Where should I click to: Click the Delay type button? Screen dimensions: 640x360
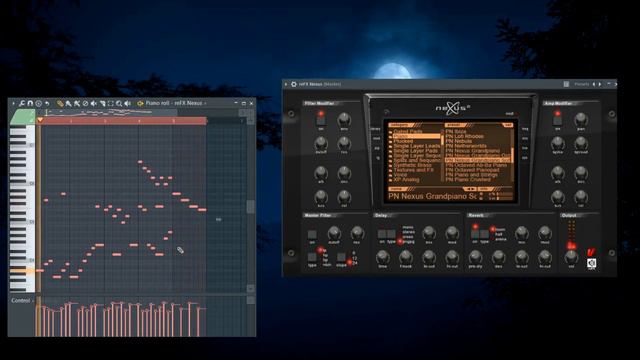[391, 234]
